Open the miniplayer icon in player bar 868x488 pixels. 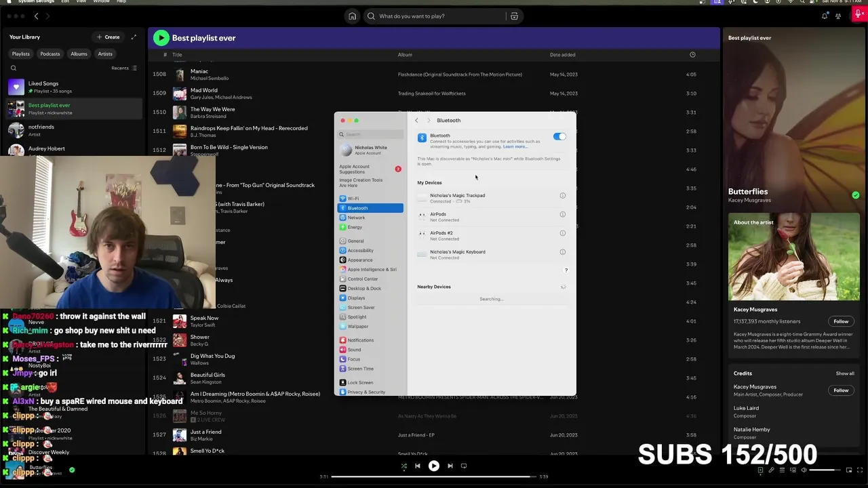[x=848, y=470]
